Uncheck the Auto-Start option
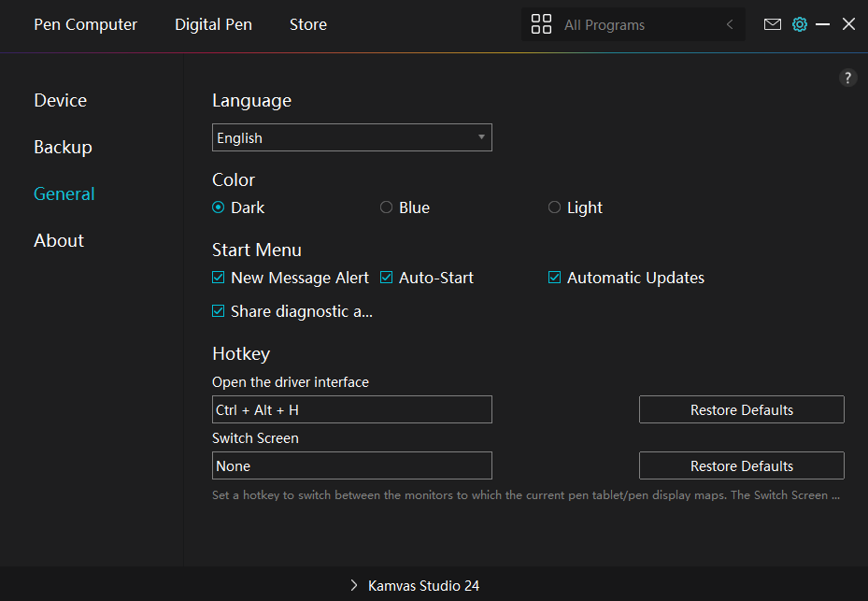The image size is (868, 601). pos(387,278)
